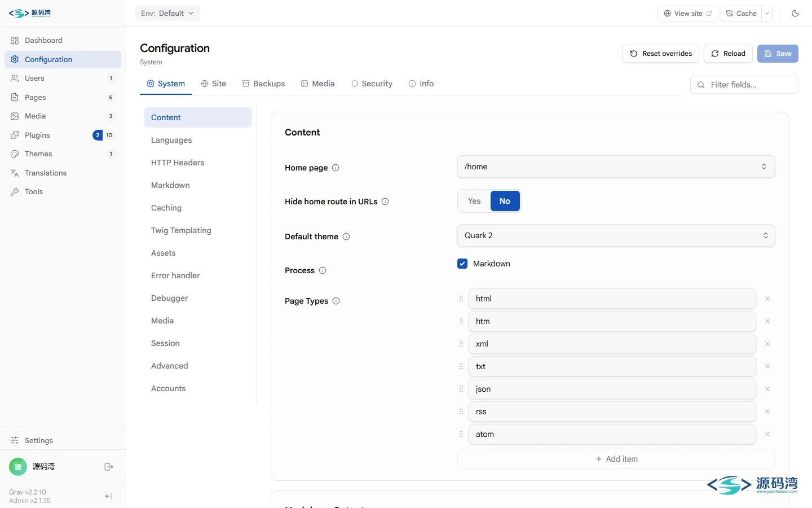Image resolution: width=812 pixels, height=508 pixels.
Task: Click the rss page type field
Action: click(612, 411)
